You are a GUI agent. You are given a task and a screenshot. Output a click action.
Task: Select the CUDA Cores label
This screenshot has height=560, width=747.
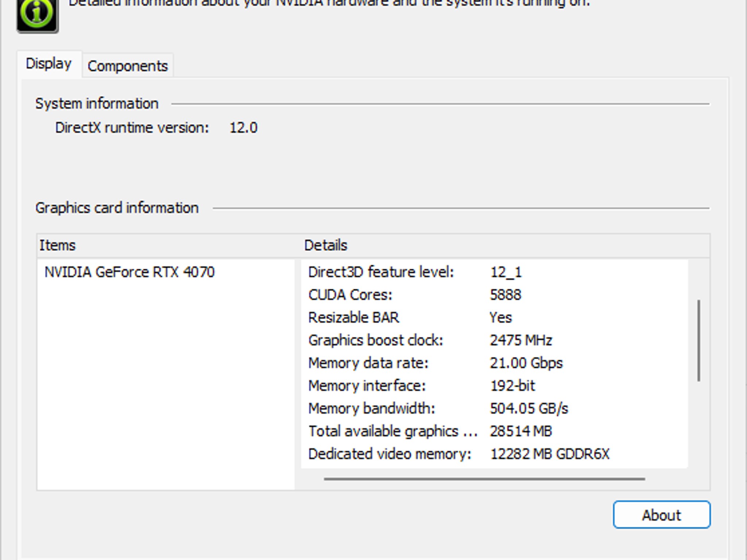point(350,295)
